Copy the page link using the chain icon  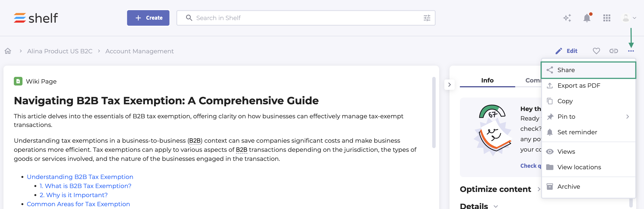point(614,51)
